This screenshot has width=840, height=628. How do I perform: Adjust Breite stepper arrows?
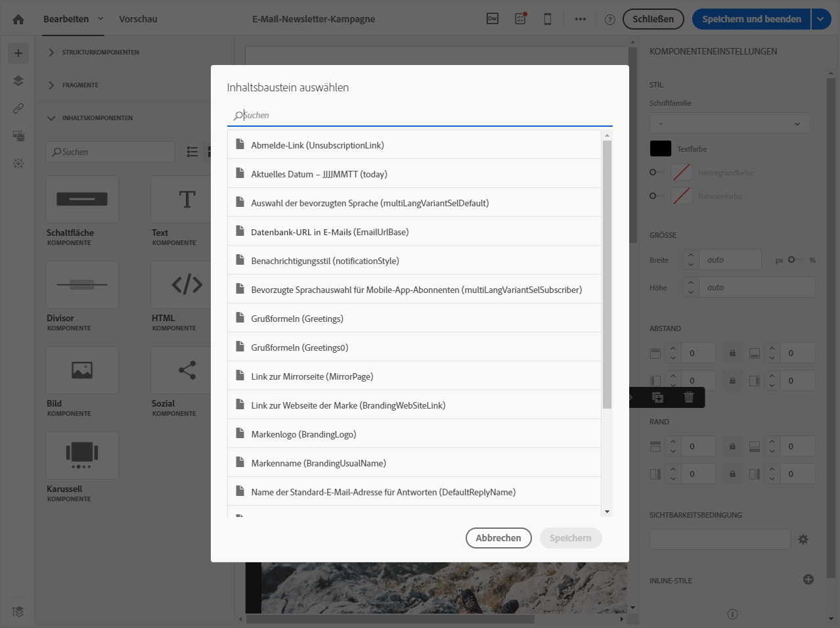[691, 259]
